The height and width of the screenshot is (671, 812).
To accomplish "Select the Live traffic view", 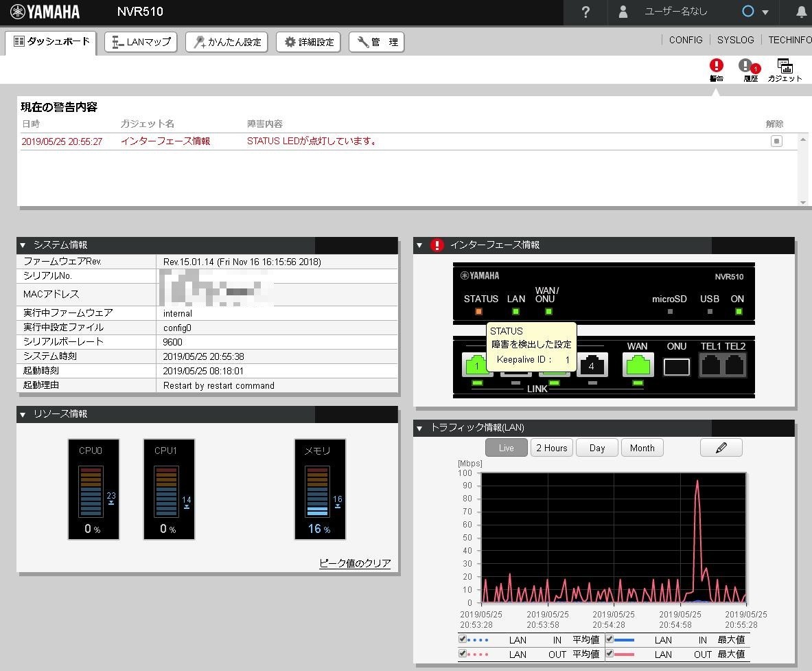I will point(506,448).
